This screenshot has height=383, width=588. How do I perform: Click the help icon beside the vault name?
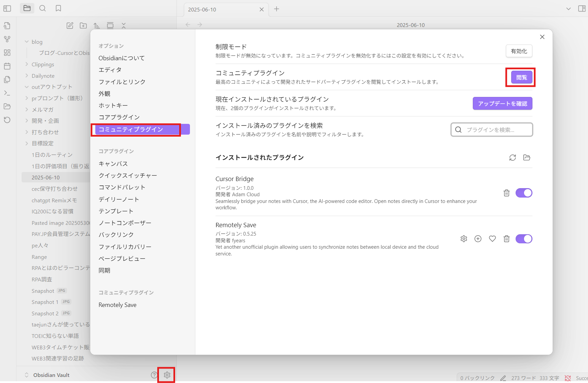tap(154, 375)
